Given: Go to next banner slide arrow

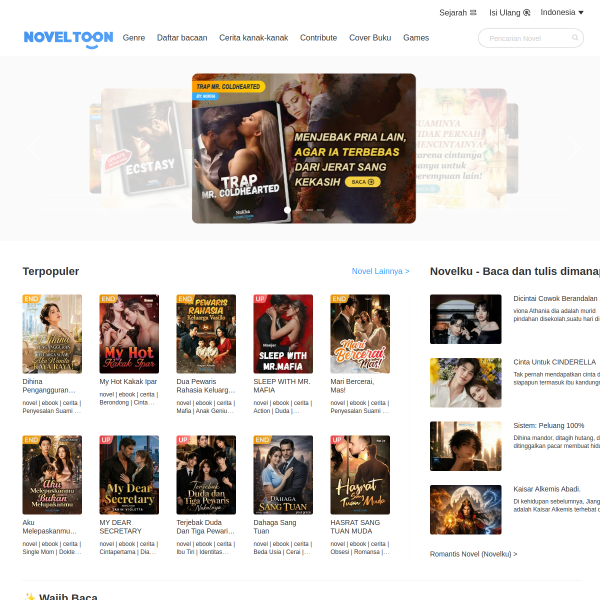Looking at the screenshot, I should (572, 148).
